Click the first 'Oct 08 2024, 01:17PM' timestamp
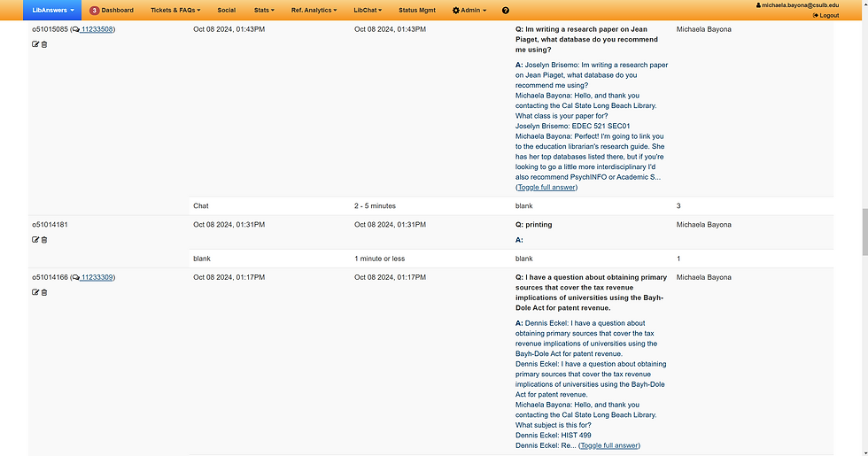This screenshot has width=868, height=456. point(229,277)
